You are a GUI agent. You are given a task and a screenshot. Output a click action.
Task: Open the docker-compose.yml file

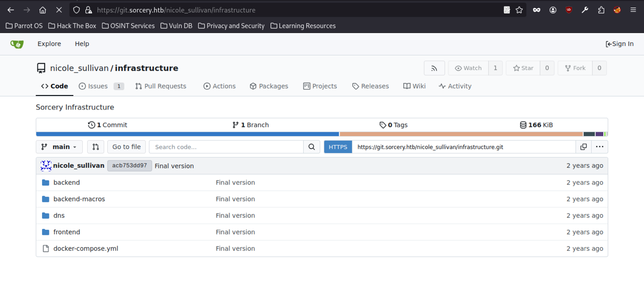pos(85,248)
